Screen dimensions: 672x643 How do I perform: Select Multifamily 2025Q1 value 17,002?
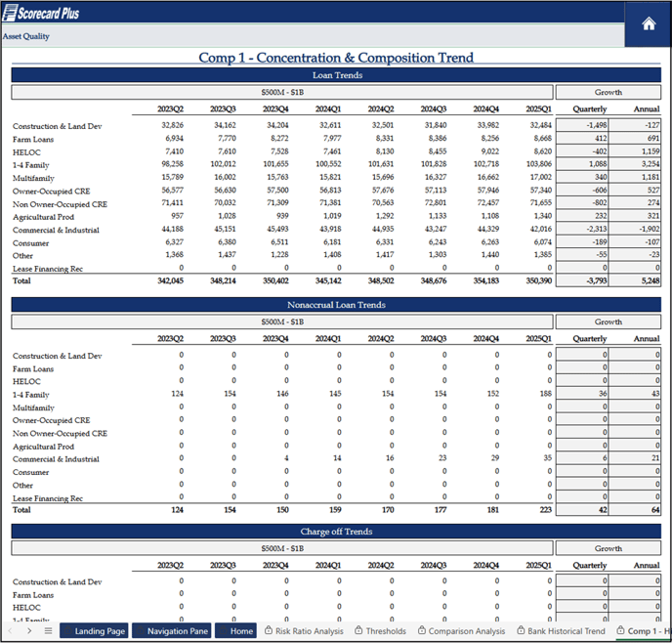point(540,177)
